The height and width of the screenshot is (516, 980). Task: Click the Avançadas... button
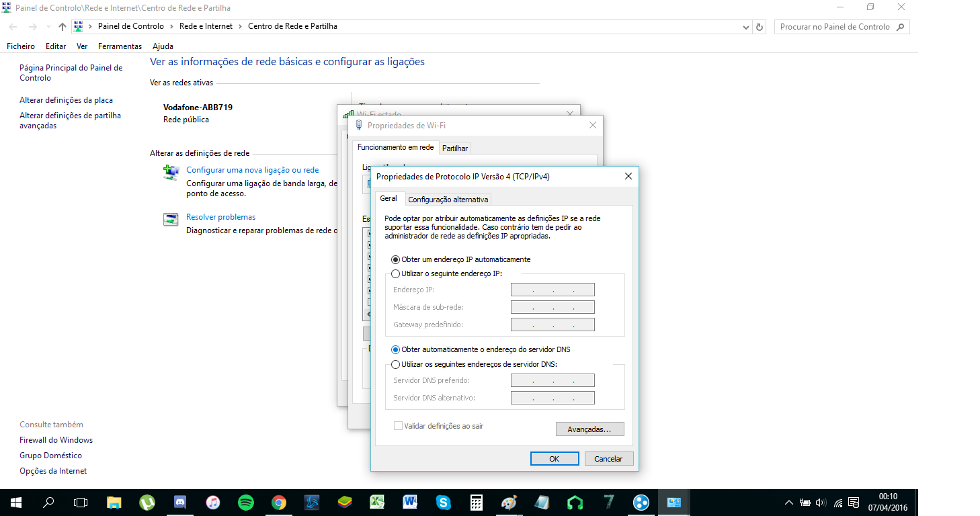click(589, 429)
